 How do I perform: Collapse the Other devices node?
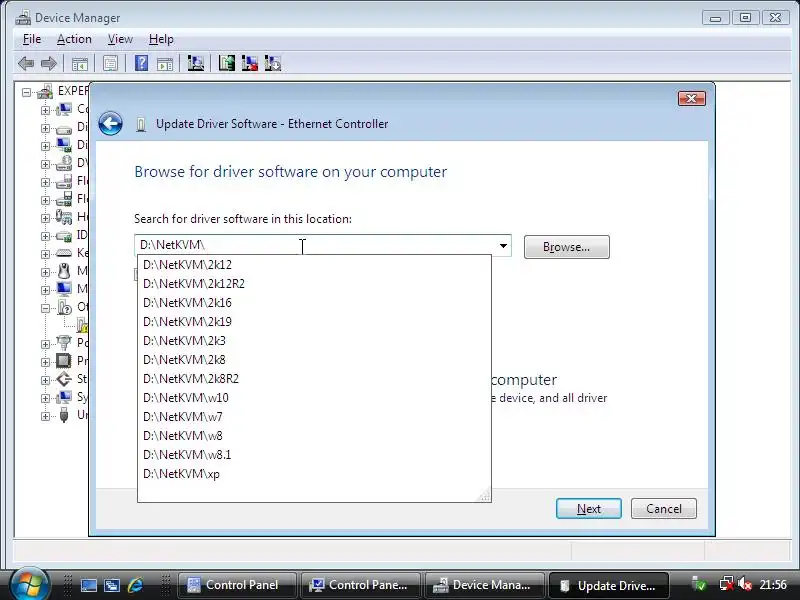click(x=45, y=308)
